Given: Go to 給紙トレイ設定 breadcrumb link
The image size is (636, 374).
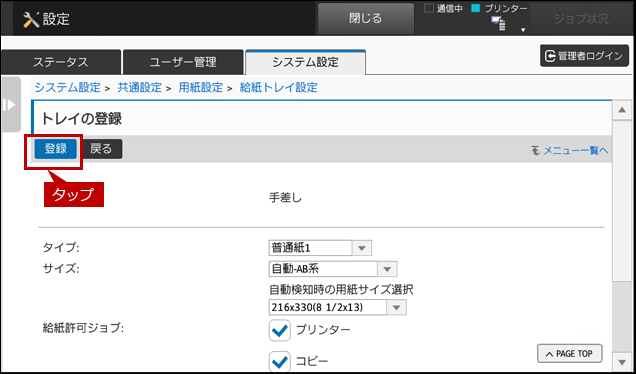Looking at the screenshot, I should pyautogui.click(x=279, y=87).
